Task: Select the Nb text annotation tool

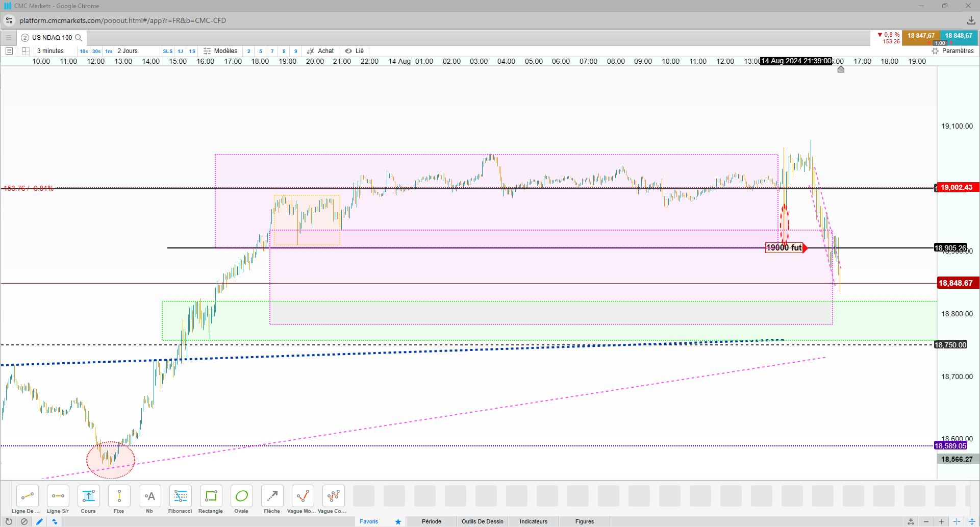Action: 149,496
